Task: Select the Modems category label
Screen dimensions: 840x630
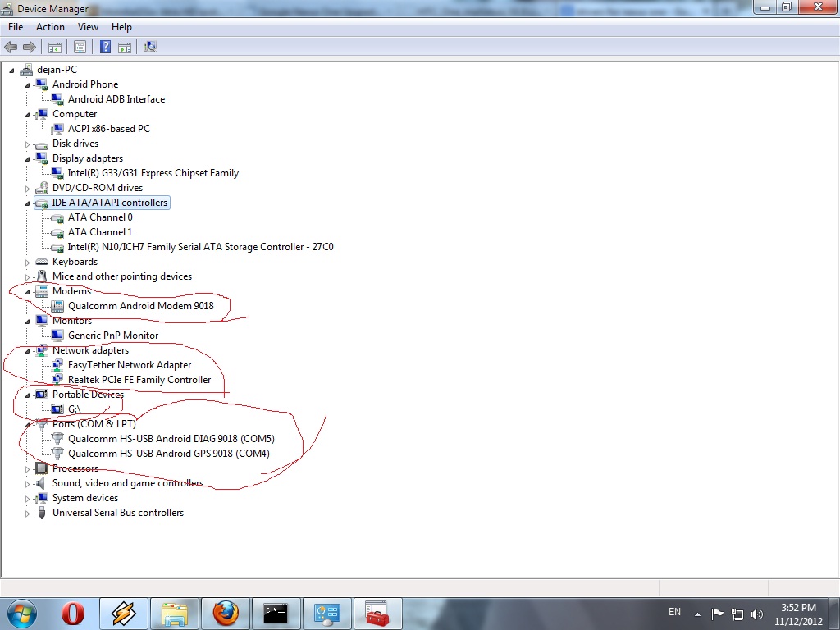Action: click(x=72, y=291)
